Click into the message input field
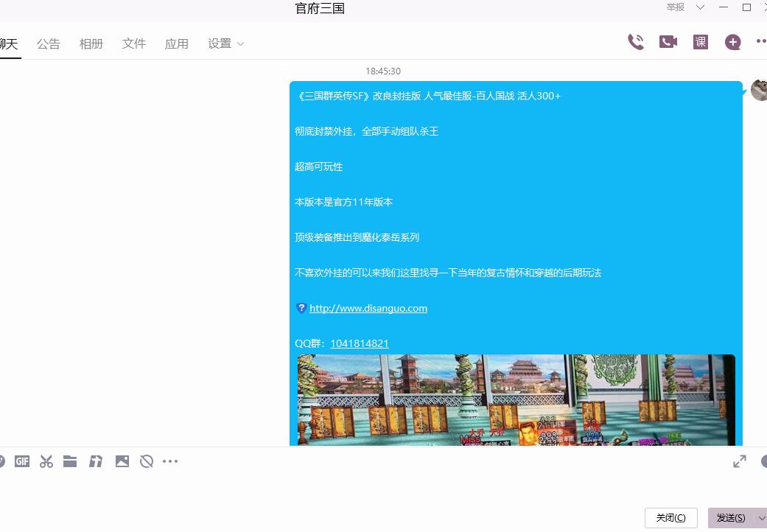 383,489
